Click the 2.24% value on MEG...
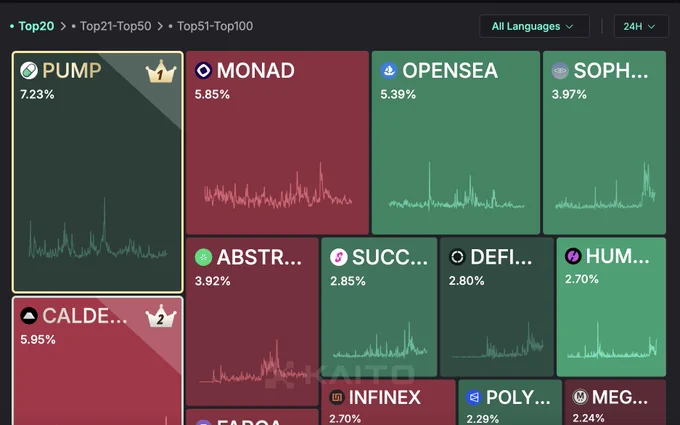680x425 pixels. point(588,418)
